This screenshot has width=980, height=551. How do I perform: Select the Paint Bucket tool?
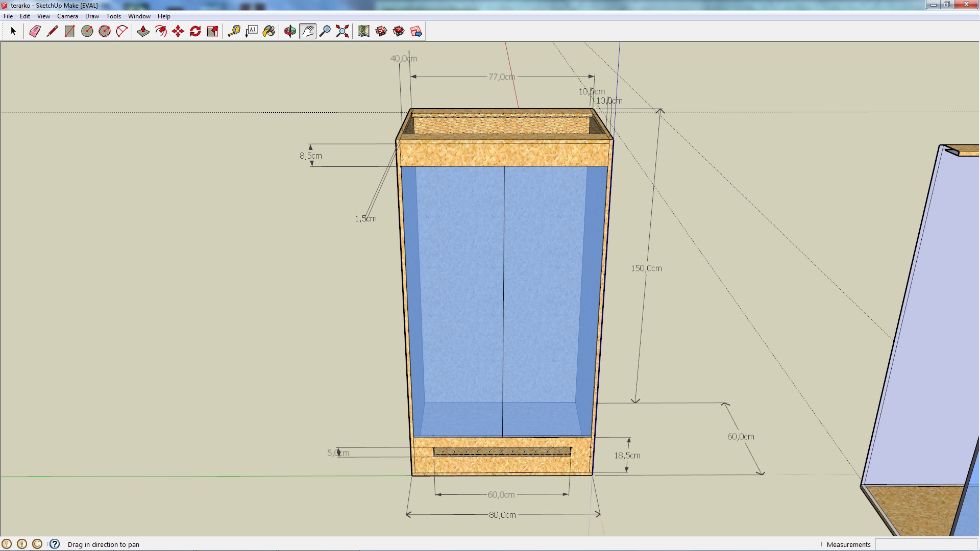269,32
